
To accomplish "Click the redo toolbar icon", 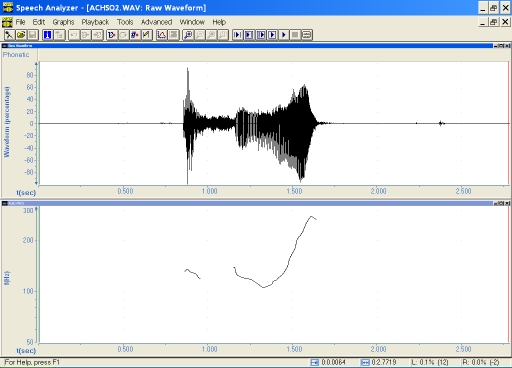I will (x=97, y=35).
